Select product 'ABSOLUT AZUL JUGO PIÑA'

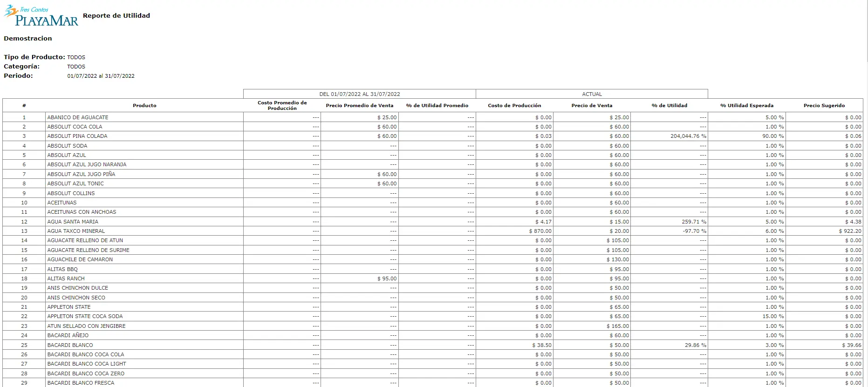pos(81,174)
